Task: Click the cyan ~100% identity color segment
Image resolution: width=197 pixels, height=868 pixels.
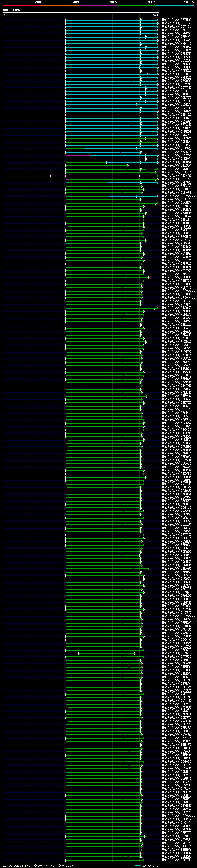Action: (x=175, y=6)
